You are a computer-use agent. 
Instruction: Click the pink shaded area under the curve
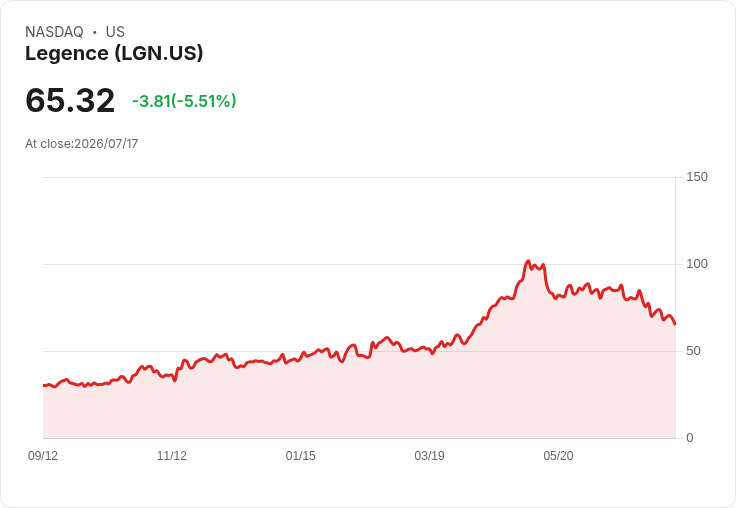click(329, 404)
